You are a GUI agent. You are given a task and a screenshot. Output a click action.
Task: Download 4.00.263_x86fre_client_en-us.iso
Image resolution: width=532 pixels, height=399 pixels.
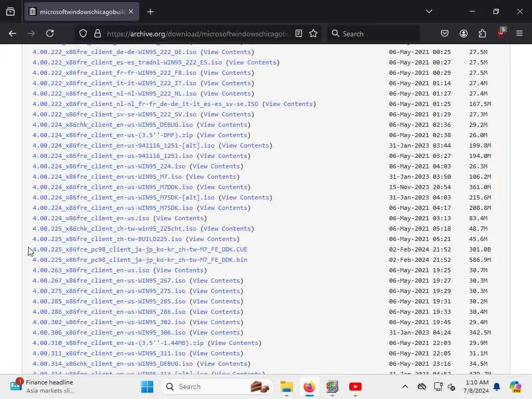point(91,270)
